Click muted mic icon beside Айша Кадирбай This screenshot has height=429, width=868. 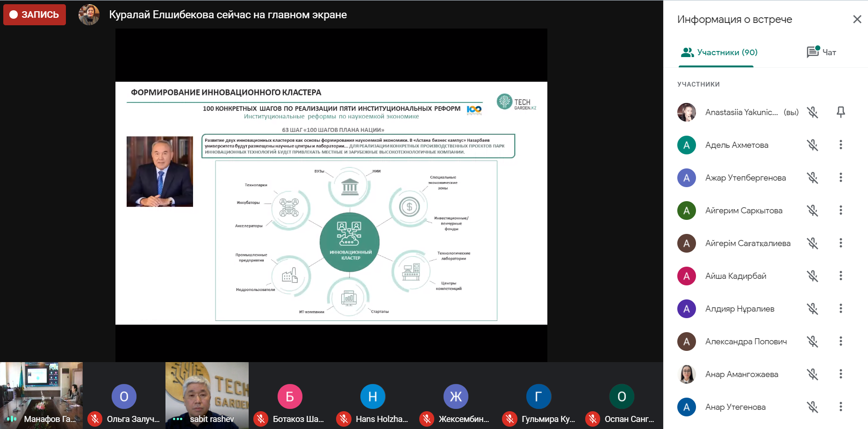tap(812, 276)
